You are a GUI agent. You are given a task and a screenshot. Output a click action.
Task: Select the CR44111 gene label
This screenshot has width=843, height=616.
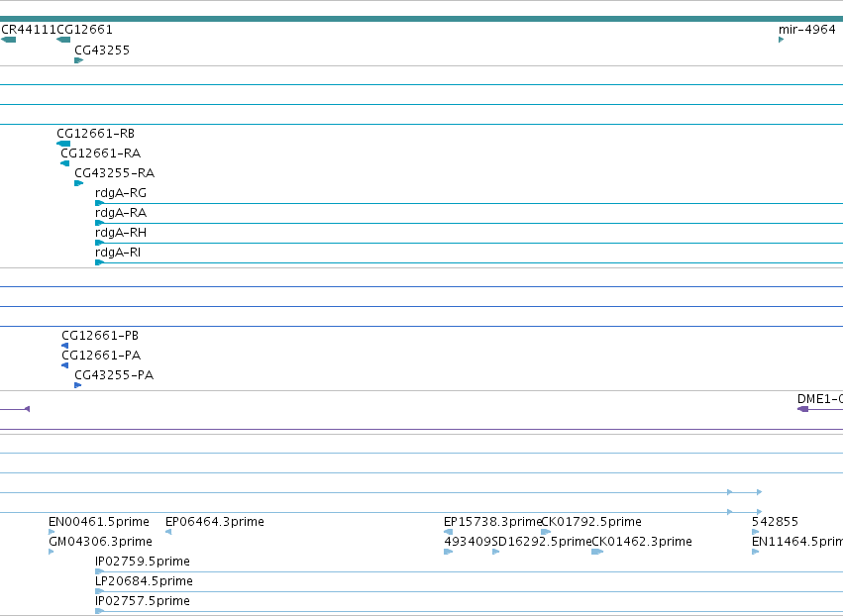pyautogui.click(x=29, y=30)
